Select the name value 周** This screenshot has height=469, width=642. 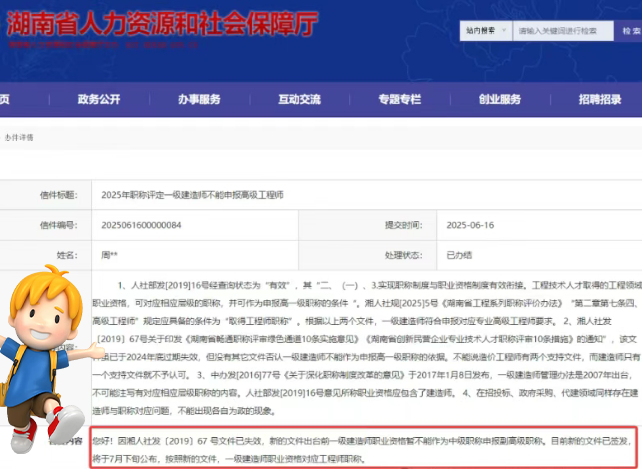coord(109,255)
